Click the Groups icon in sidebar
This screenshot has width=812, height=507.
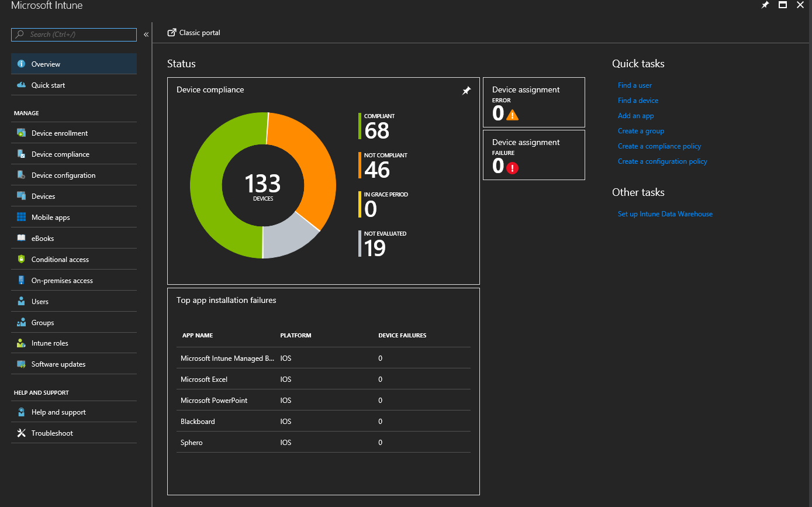point(21,322)
